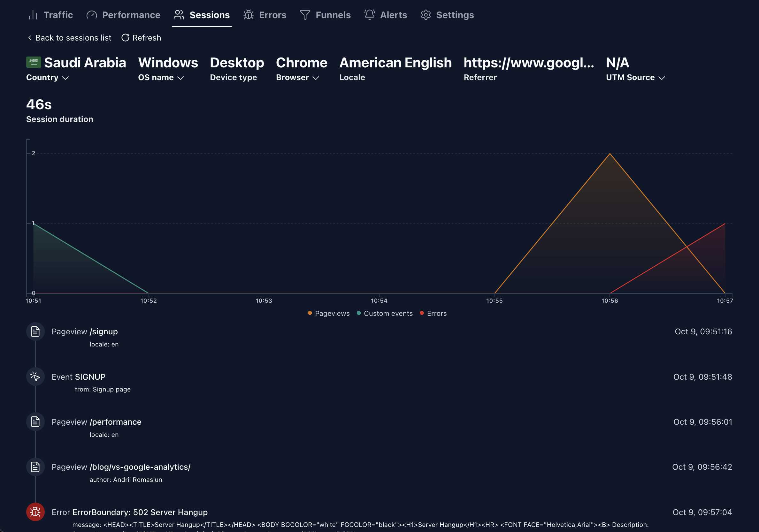Click the Alerts bell icon
Screen dimensions: 759x532
[369, 15]
